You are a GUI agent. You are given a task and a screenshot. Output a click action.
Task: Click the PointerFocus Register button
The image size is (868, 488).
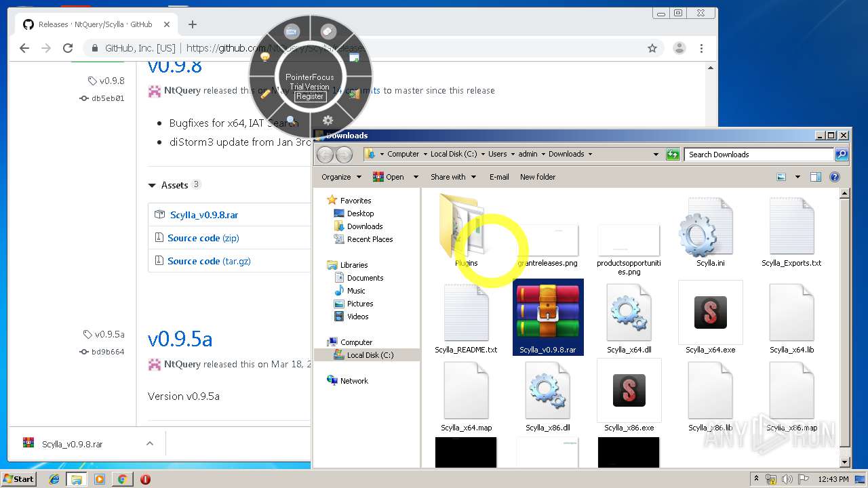click(310, 96)
